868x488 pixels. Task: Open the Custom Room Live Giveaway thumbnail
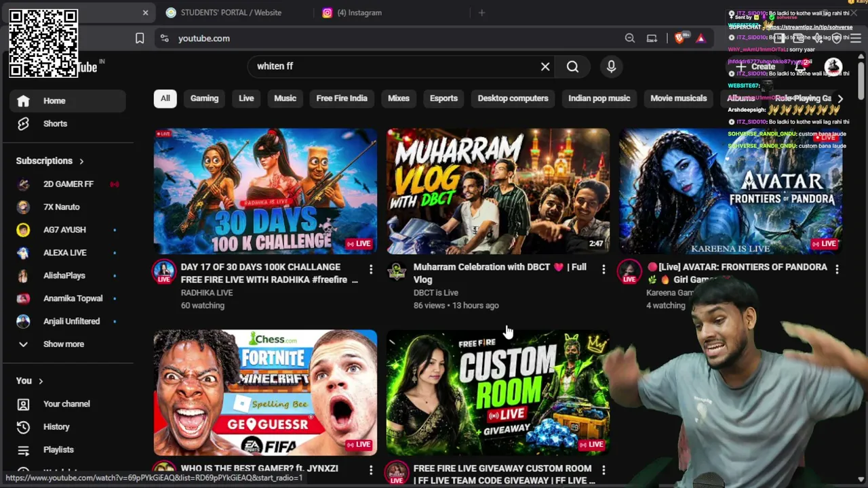click(x=498, y=392)
